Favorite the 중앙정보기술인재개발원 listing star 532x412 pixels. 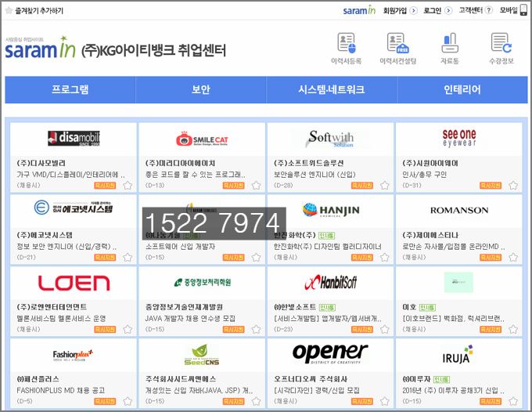pyautogui.click(x=256, y=330)
